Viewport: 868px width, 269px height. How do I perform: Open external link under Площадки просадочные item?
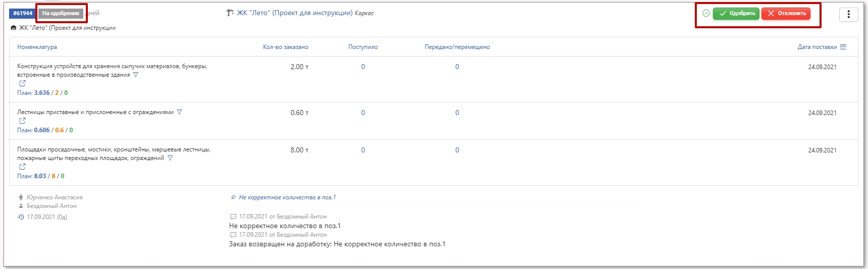click(22, 167)
